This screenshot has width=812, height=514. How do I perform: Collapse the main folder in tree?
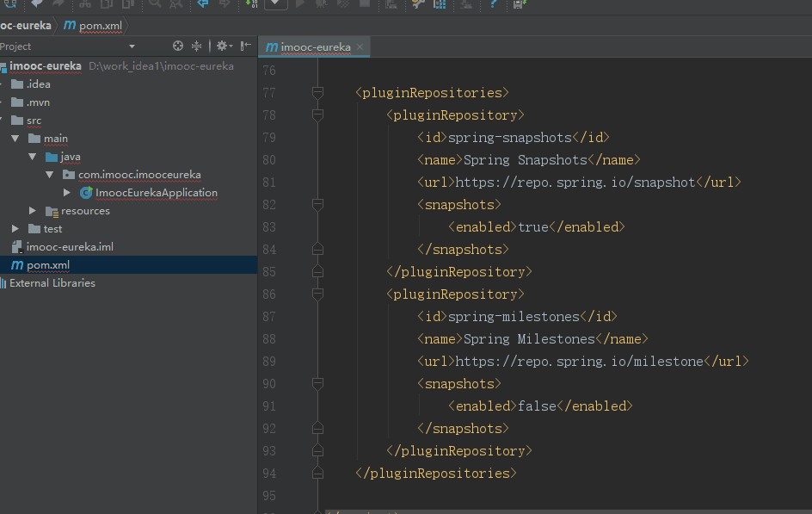click(x=15, y=139)
